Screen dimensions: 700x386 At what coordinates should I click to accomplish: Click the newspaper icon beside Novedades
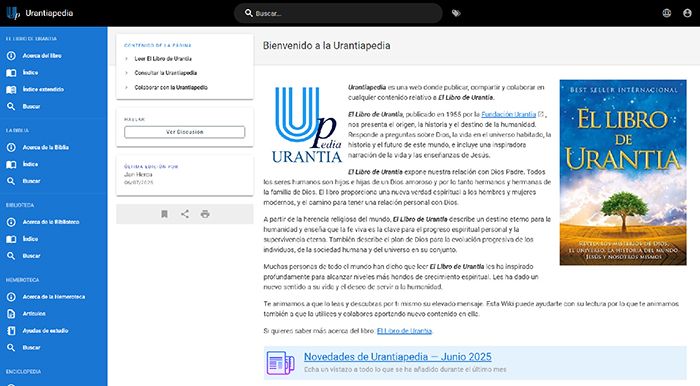[x=280, y=362]
